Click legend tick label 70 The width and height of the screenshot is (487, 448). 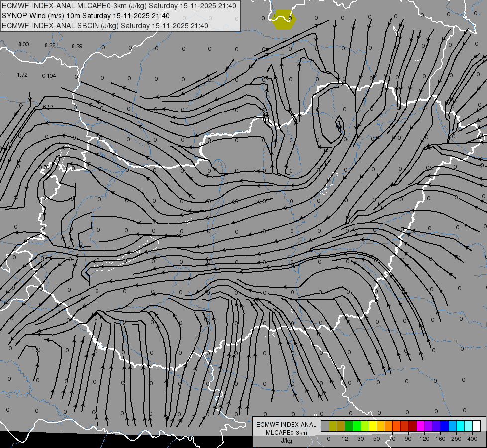pyautogui.click(x=392, y=439)
